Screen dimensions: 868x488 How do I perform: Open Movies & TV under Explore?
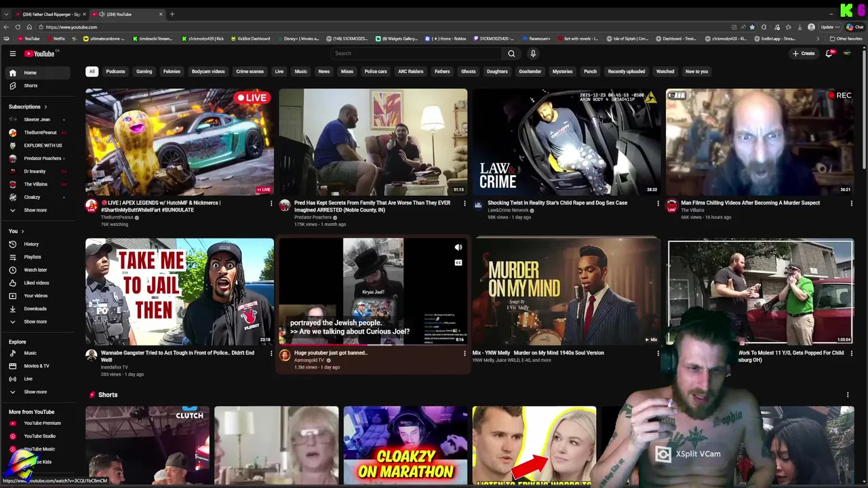pyautogui.click(x=37, y=366)
